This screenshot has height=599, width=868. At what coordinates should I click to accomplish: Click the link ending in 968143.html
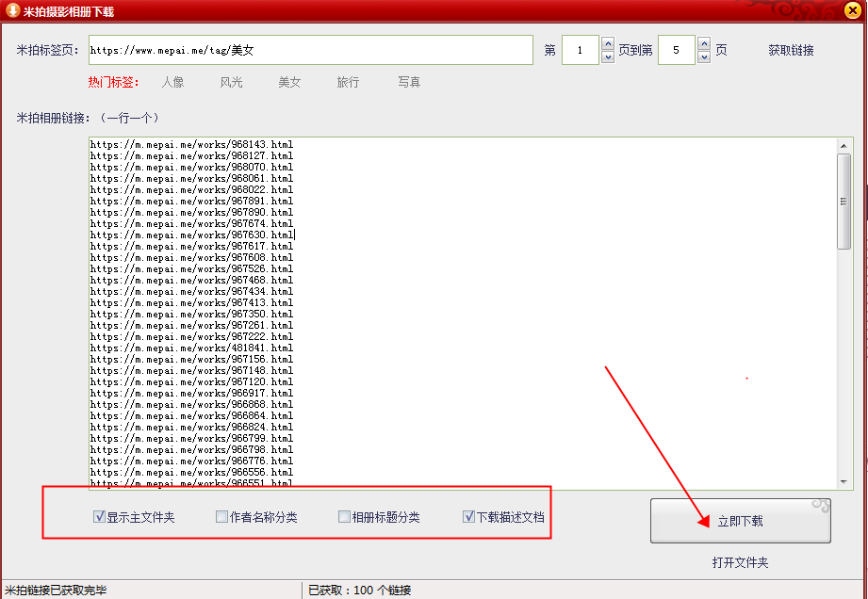point(191,144)
